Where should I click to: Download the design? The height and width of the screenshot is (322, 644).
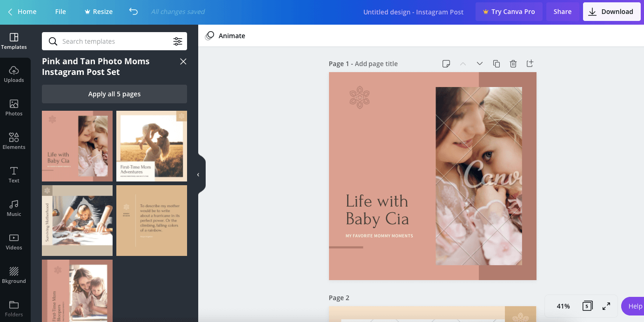click(x=611, y=11)
